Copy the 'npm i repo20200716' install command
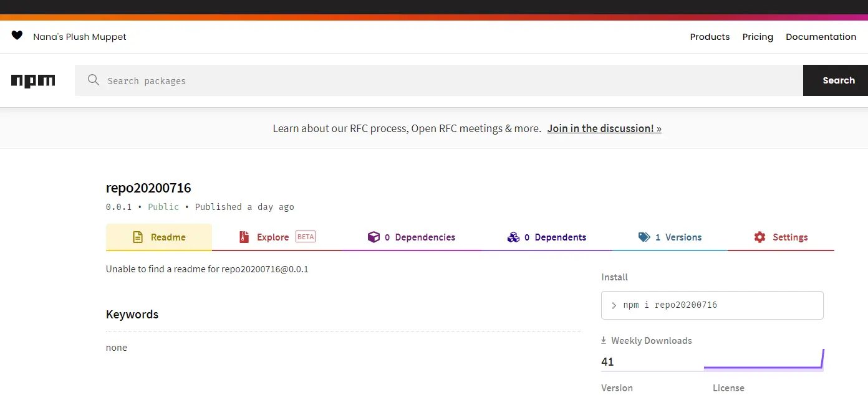Viewport: 868px width, 395px height. point(712,305)
